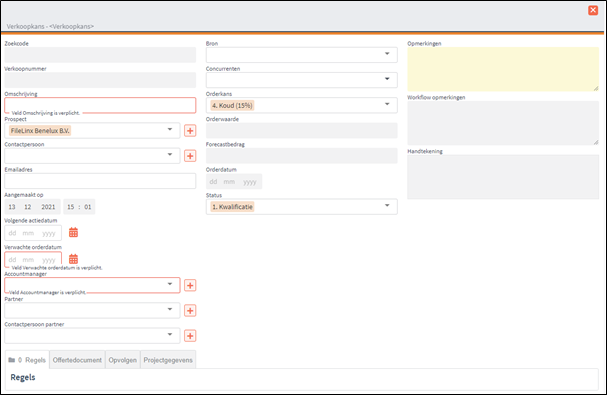This screenshot has width=607, height=395.
Task: Switch to the Opvolgen tab
Action: (123, 360)
